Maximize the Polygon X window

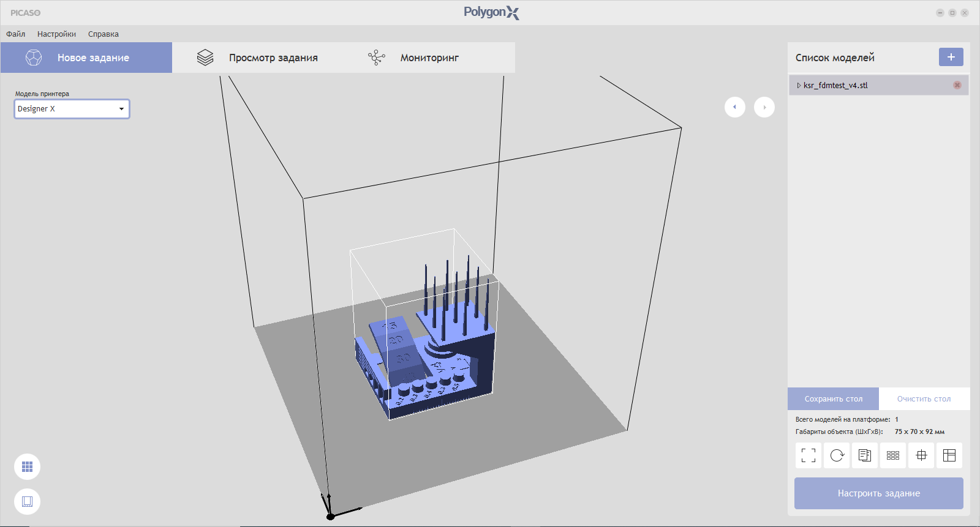point(952,13)
